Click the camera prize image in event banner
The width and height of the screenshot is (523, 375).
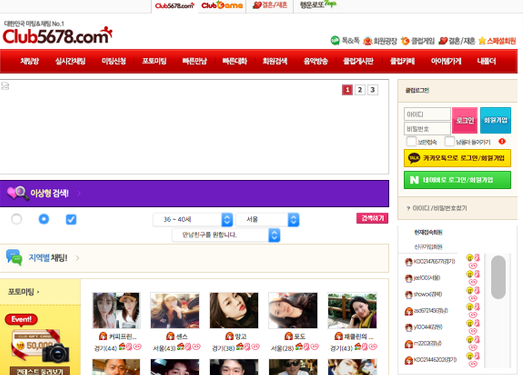pyautogui.click(x=55, y=353)
